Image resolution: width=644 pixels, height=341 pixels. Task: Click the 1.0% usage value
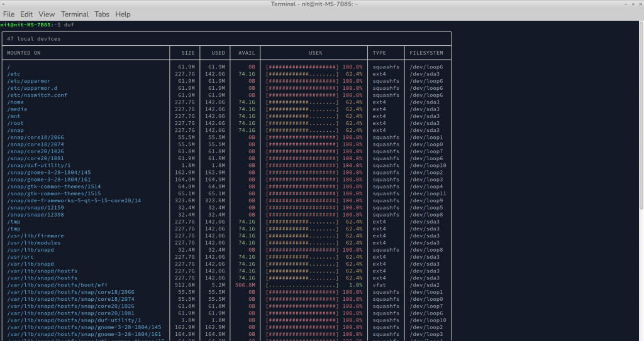pos(356,284)
